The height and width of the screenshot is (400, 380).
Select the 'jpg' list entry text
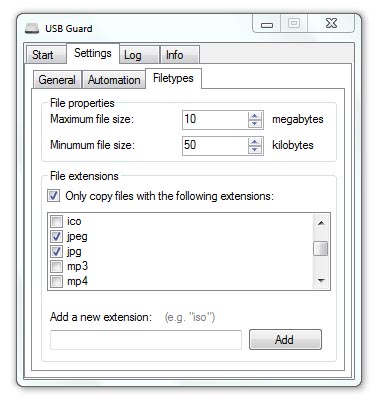(74, 252)
